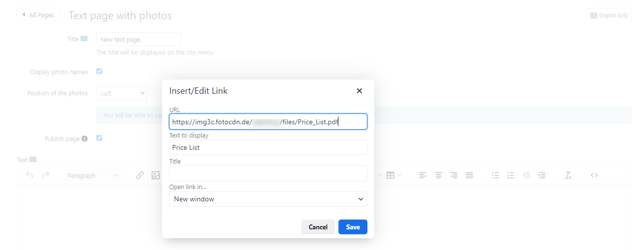Click the undo icon in editor toolbar
This screenshot has width=644, height=250.
29,175
